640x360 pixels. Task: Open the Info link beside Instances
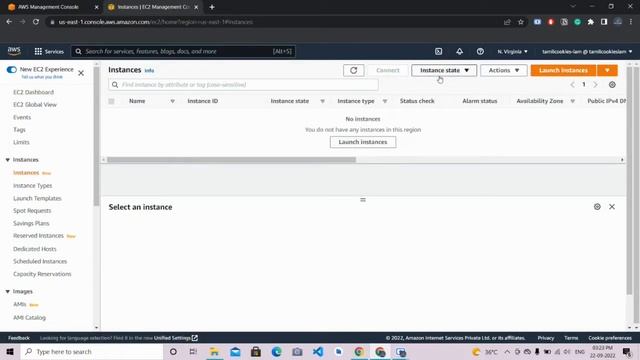(x=149, y=71)
